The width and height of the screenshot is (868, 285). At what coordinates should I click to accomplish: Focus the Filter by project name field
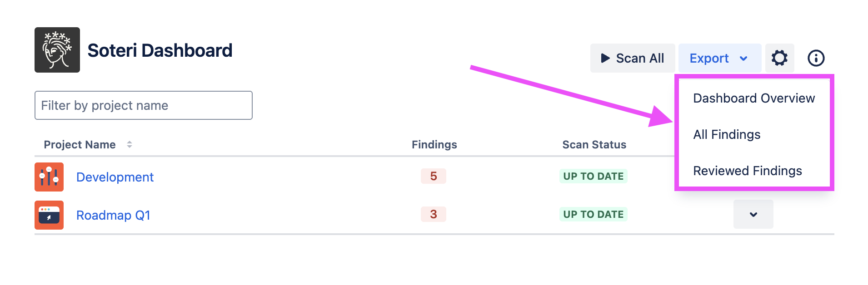[x=144, y=105]
